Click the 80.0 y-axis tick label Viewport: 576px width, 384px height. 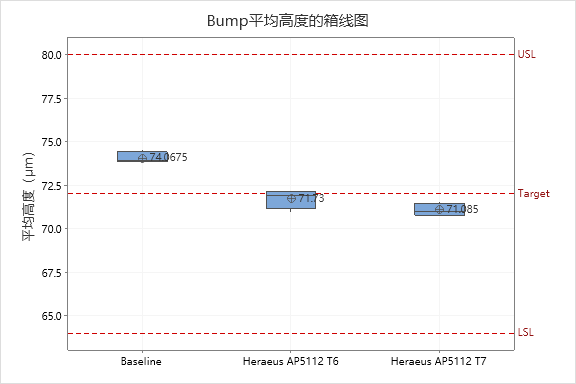click(51, 55)
